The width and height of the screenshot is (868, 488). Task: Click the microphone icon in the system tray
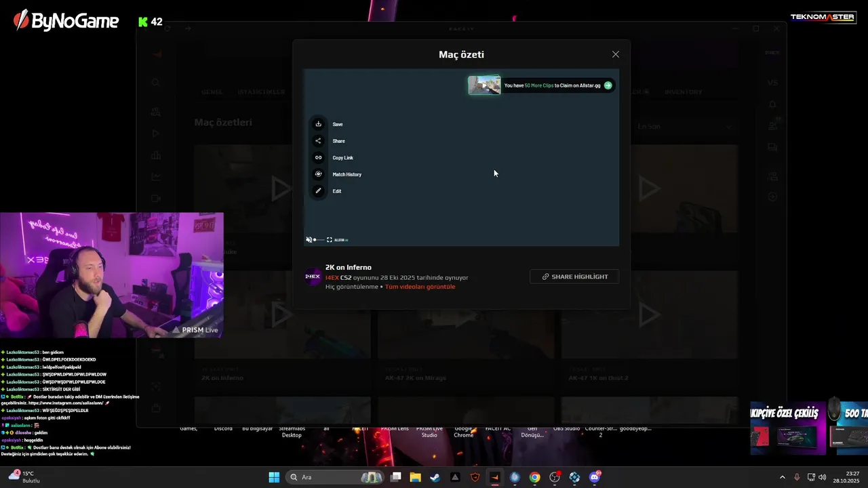click(797, 477)
